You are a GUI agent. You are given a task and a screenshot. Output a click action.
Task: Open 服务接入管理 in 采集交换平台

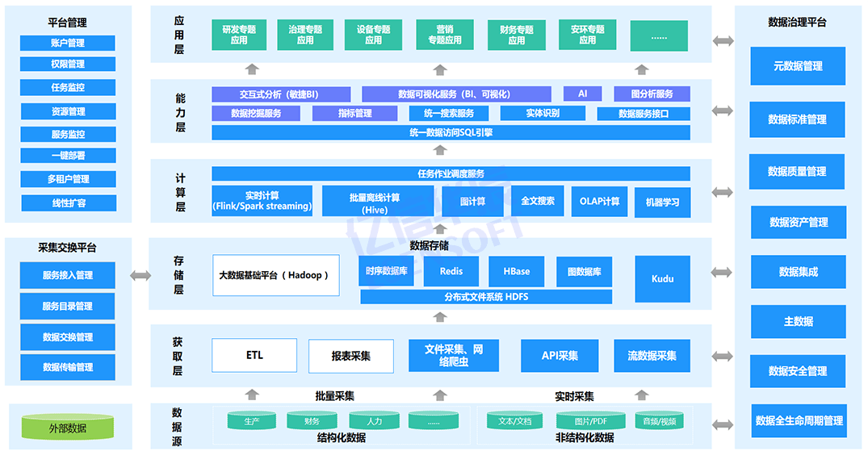point(68,275)
